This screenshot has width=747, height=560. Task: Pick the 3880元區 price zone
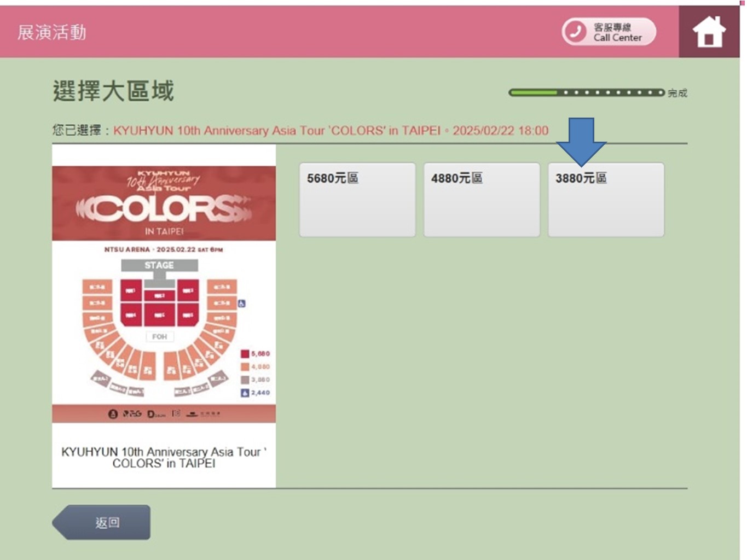(606, 200)
